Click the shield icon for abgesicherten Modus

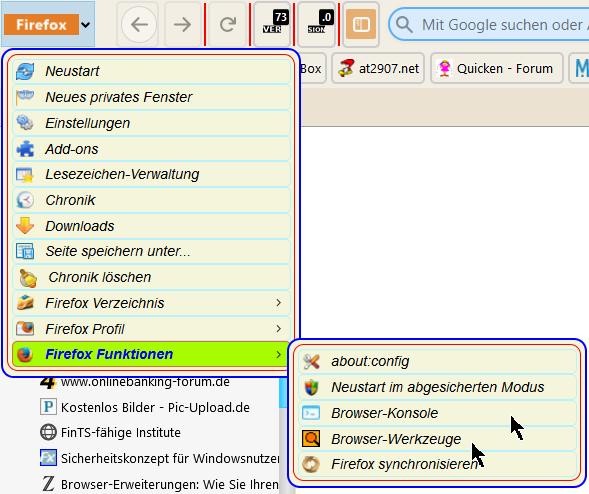tap(311, 387)
